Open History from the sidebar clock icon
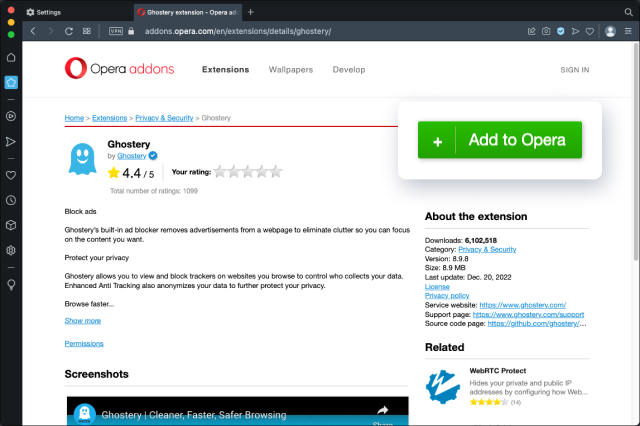The height and width of the screenshot is (426, 640). pos(11,200)
